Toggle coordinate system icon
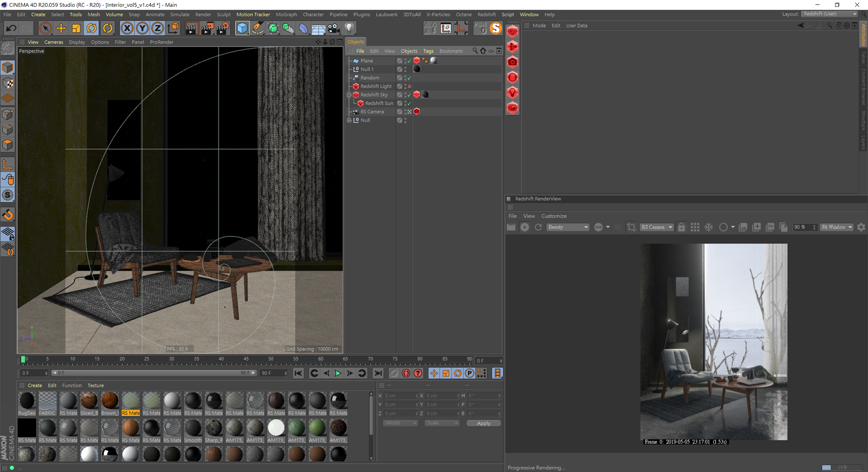The image size is (868, 472). click(173, 28)
